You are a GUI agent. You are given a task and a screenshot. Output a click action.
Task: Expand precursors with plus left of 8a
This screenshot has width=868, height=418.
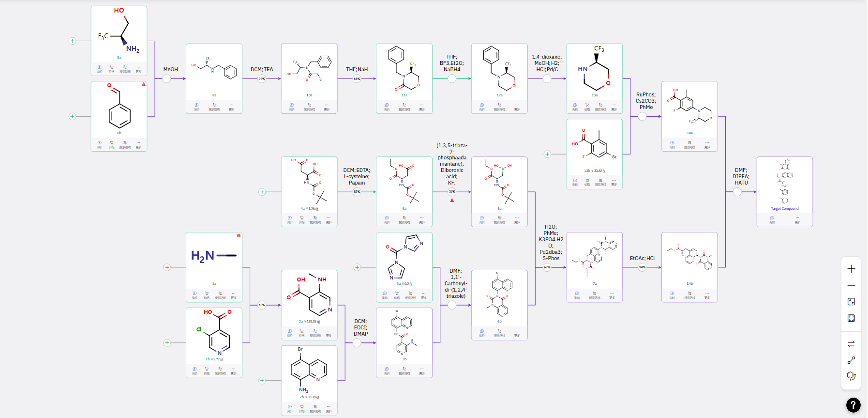(x=72, y=41)
